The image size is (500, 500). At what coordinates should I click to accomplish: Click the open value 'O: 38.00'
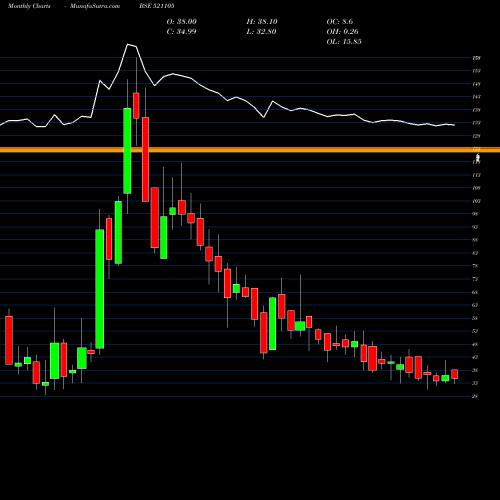point(182,22)
